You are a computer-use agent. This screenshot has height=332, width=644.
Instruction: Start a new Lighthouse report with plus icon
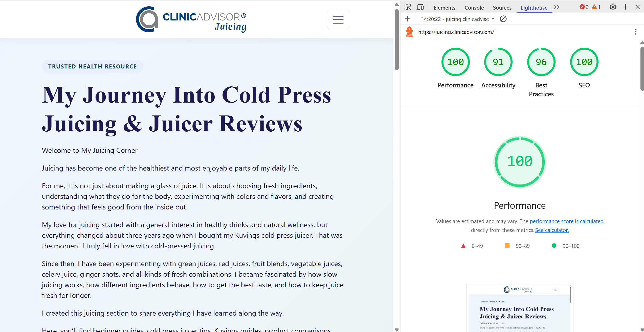pyautogui.click(x=408, y=19)
